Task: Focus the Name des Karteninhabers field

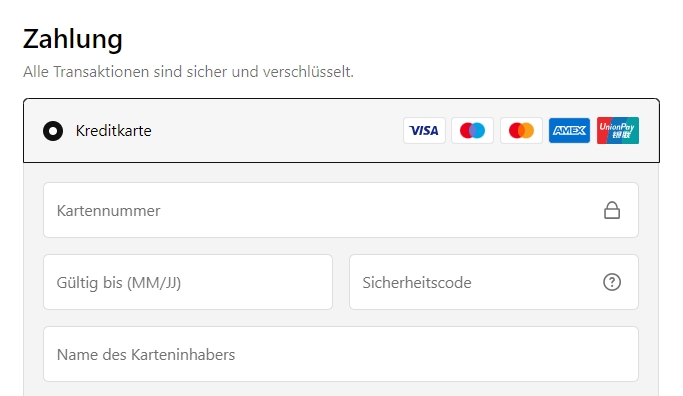Action: tap(341, 354)
